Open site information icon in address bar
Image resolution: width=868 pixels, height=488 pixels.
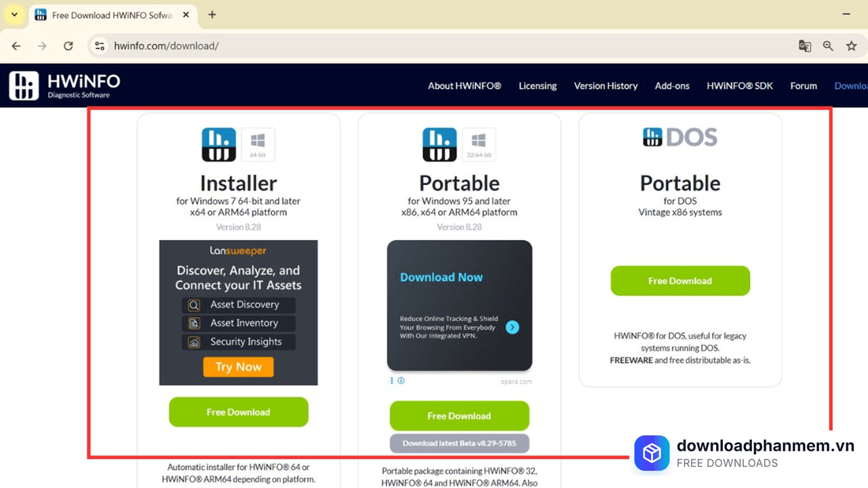100,46
